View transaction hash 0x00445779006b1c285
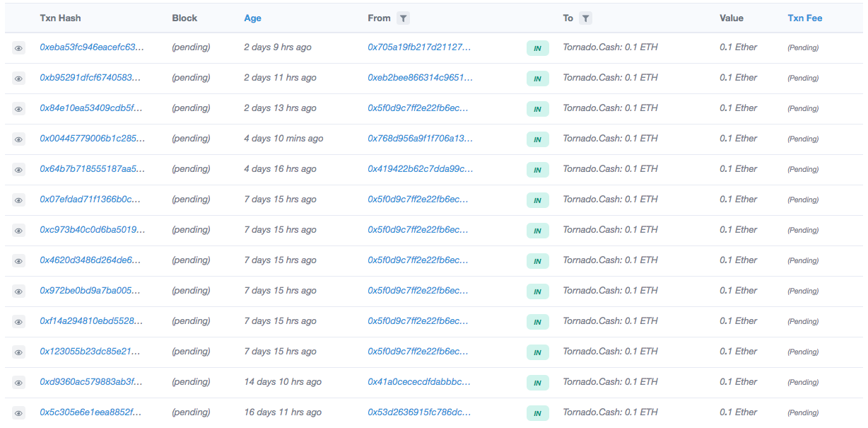Screen dimensions: 868x428 92,139
